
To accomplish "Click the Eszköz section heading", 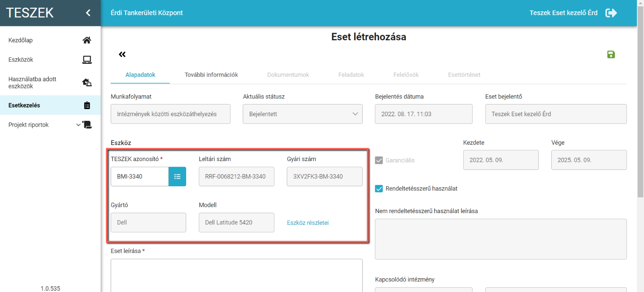I will [x=121, y=143].
